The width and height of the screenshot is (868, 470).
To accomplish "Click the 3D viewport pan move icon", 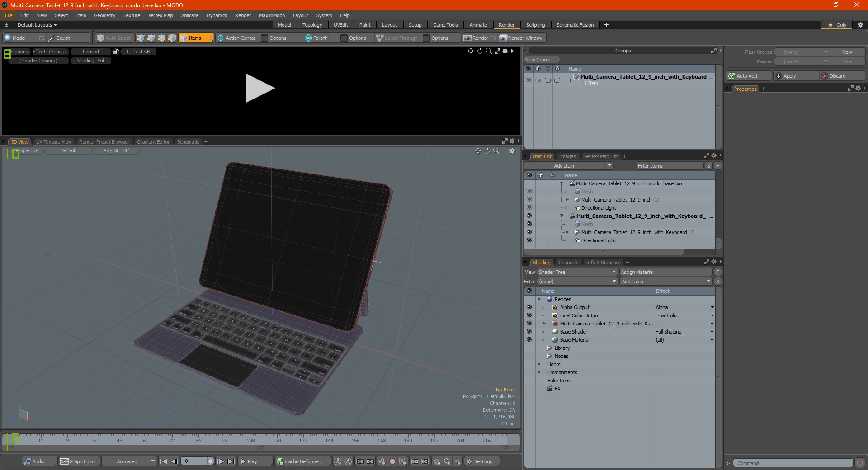I will 478,151.
